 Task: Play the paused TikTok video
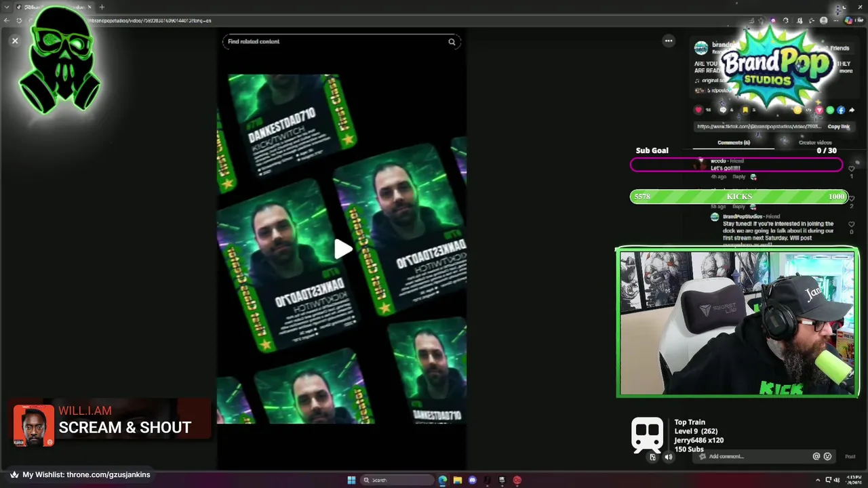pos(342,249)
